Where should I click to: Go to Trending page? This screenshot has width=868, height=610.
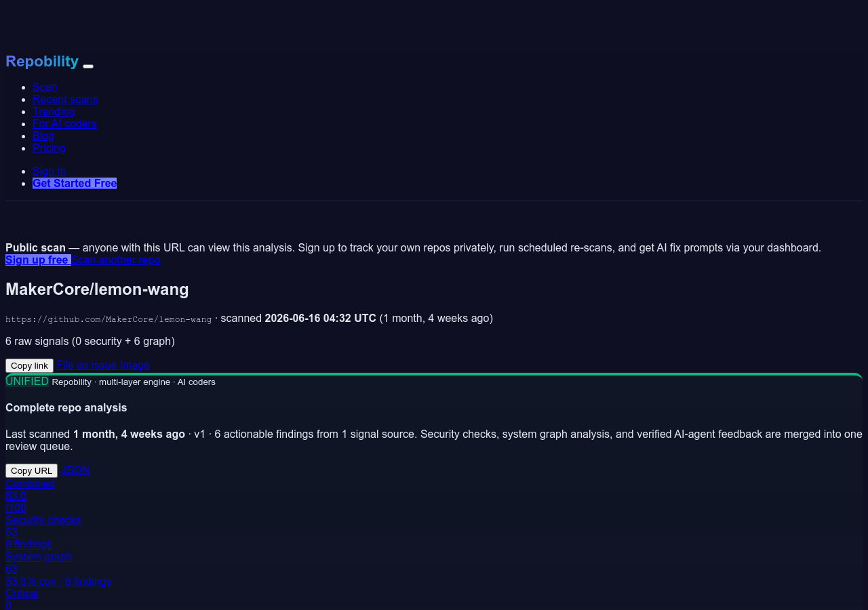[54, 111]
